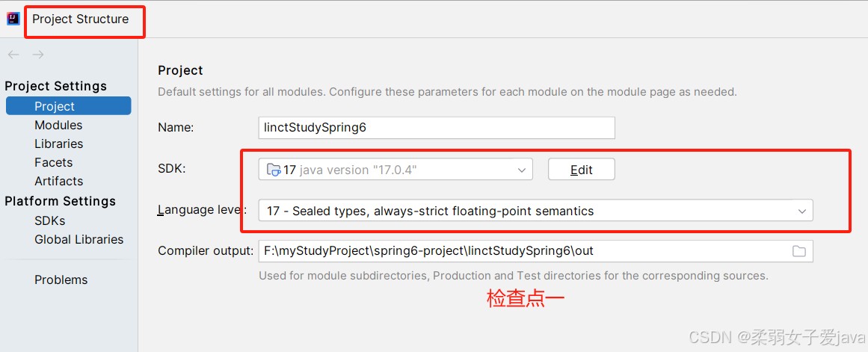Image resolution: width=868 pixels, height=352 pixels.
Task: Open the Modules settings page
Action: point(58,125)
